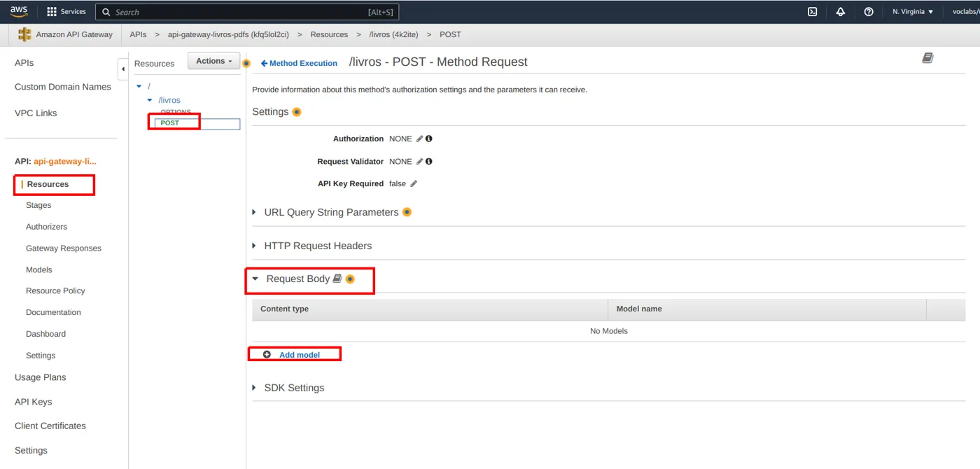Screen dimensions: 980x469
Task: Open Gateway Responses page
Action: pos(64,248)
